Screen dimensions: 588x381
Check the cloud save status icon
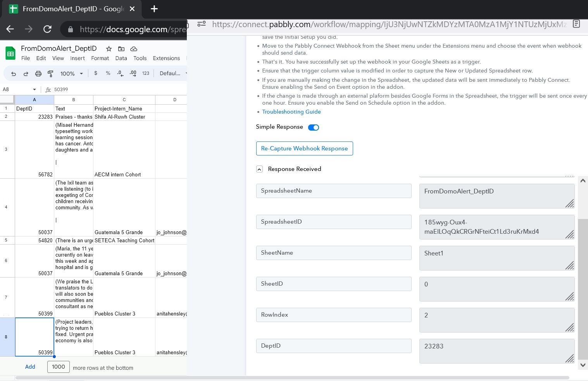(x=134, y=49)
